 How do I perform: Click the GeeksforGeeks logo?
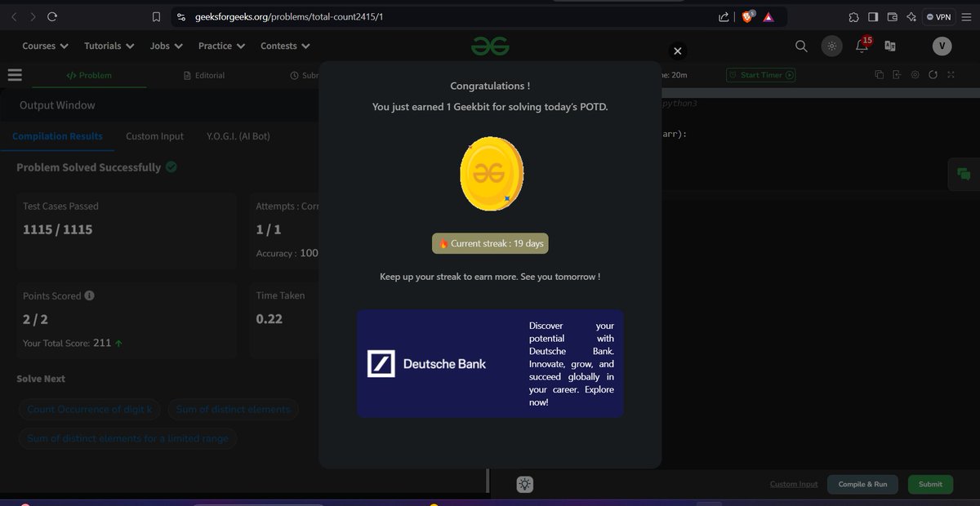coord(490,47)
